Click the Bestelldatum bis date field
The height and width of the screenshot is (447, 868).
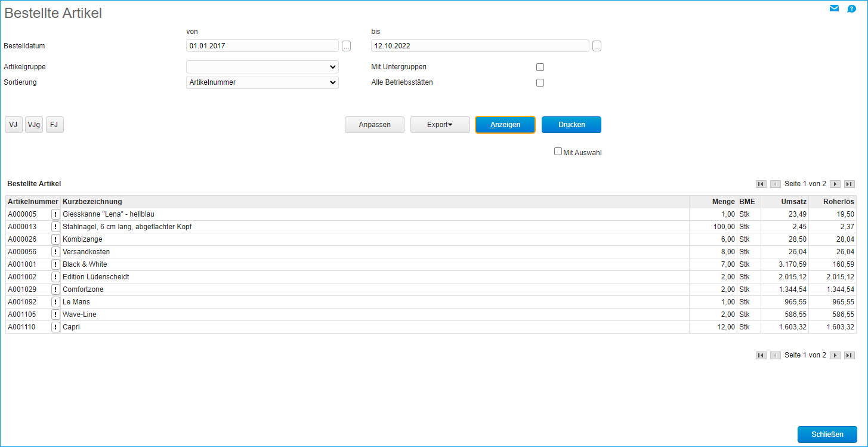pos(480,46)
